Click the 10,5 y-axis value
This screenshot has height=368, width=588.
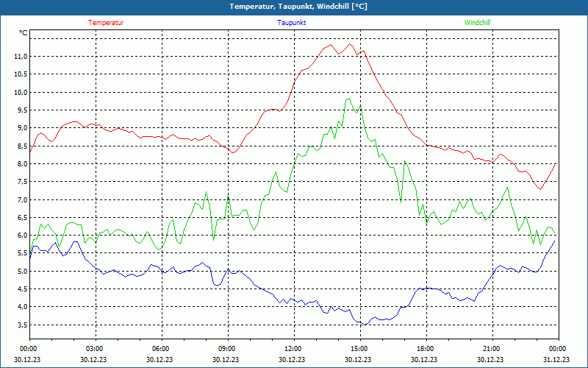[x=21, y=74]
